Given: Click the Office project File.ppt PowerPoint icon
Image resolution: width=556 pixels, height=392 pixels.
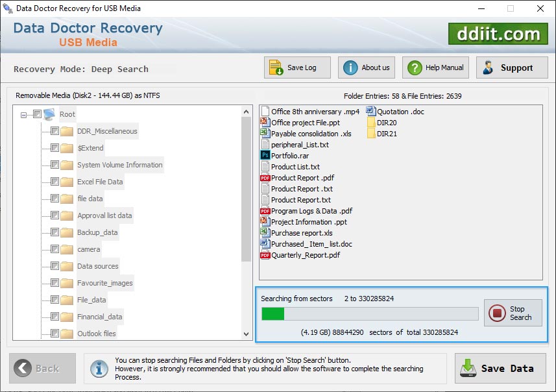Looking at the screenshot, I should [x=265, y=122].
